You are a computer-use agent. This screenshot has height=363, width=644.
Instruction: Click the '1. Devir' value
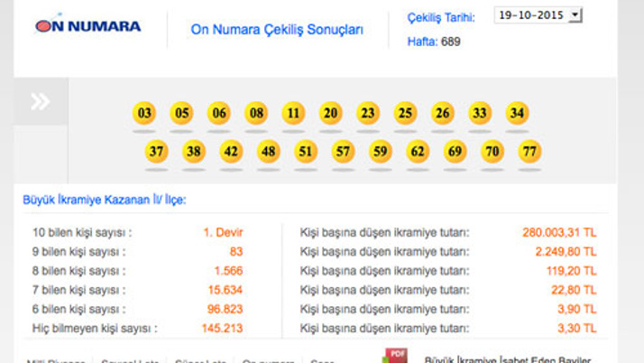[x=224, y=232]
